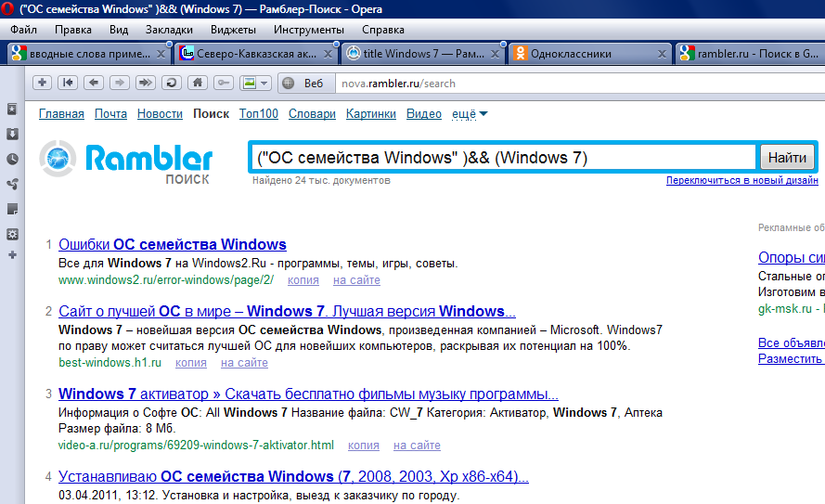The height and width of the screenshot is (504, 825).
Task: Open the Виджеты menu
Action: tap(233, 30)
